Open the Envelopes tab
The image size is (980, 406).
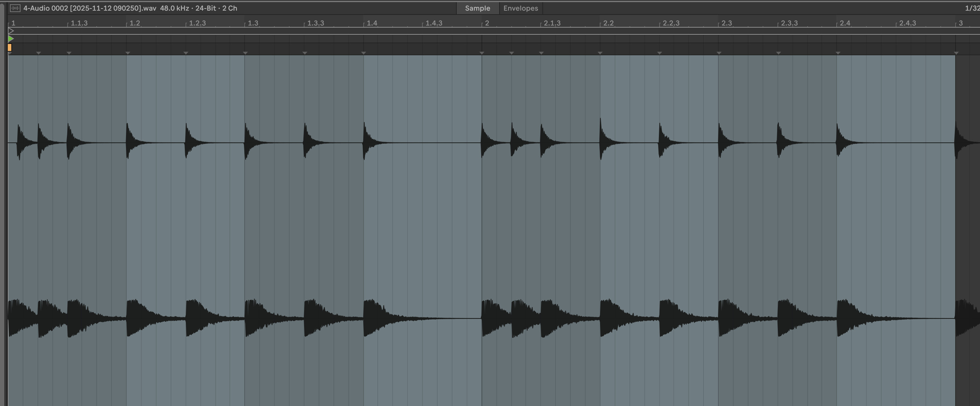pyautogui.click(x=520, y=8)
